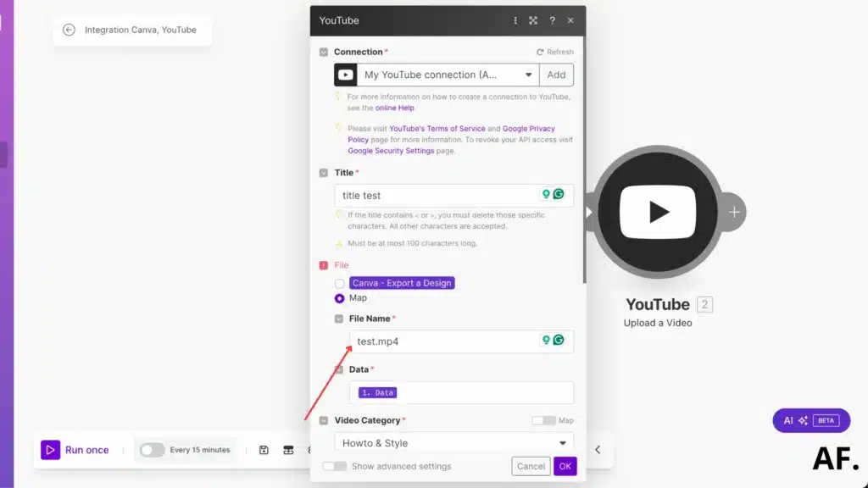Click the 1. Data mapped pill
Viewport: 868px width, 488px height.
tap(377, 392)
